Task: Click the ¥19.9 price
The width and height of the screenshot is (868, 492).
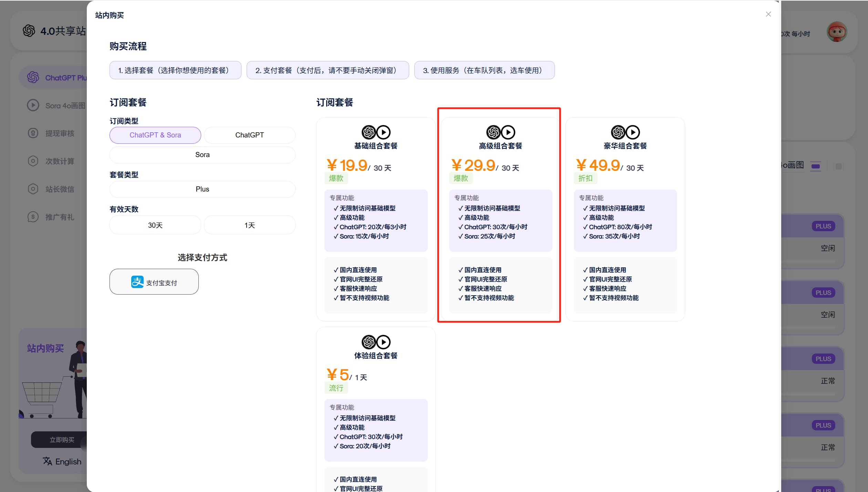Action: 347,165
